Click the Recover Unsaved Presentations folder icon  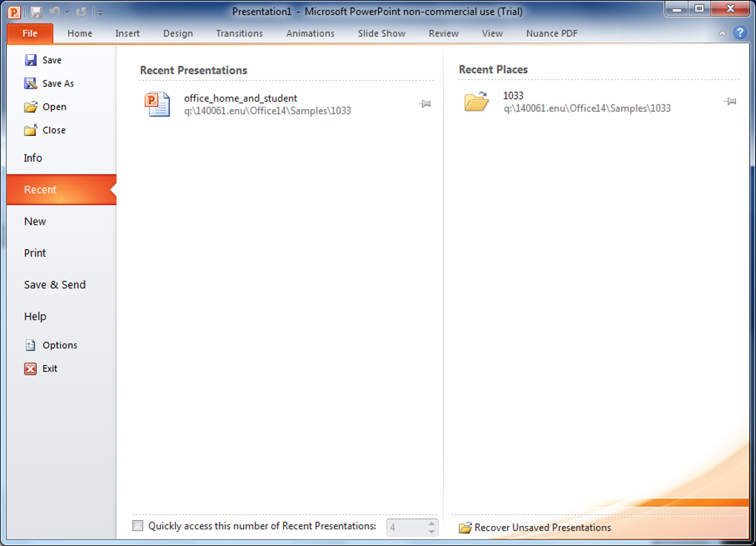click(x=465, y=527)
